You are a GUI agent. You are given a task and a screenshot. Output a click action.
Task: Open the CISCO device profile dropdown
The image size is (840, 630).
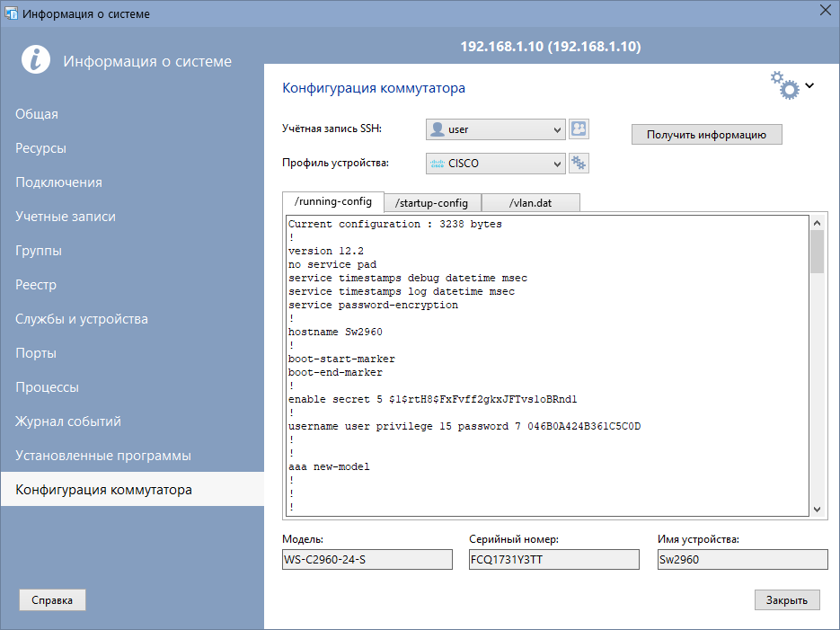557,164
